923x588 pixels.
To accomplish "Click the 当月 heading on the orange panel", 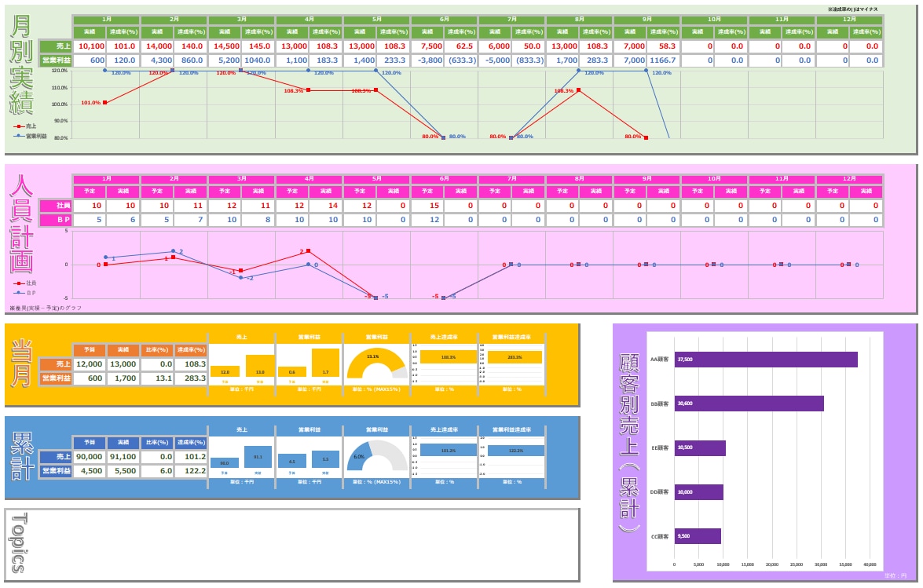I will (x=21, y=364).
